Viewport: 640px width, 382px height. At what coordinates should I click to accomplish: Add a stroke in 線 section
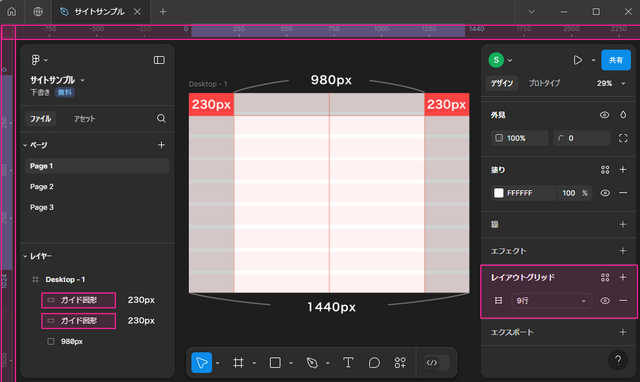click(x=623, y=224)
